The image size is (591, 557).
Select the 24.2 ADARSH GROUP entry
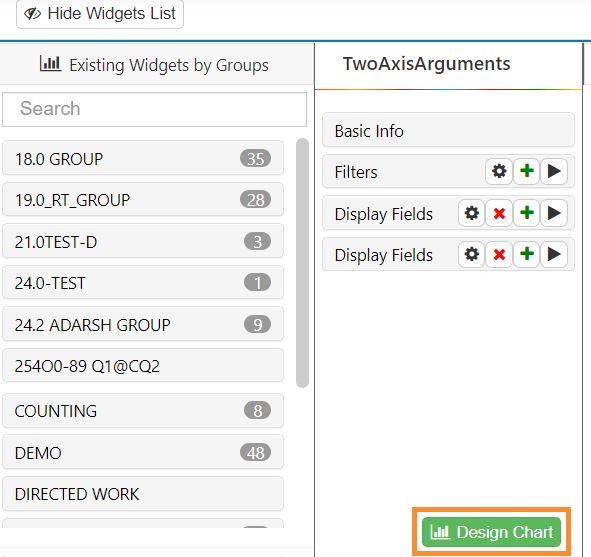pyautogui.click(x=143, y=324)
